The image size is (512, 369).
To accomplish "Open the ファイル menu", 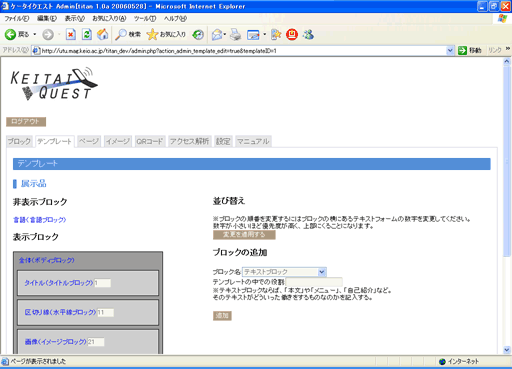I will [x=17, y=18].
